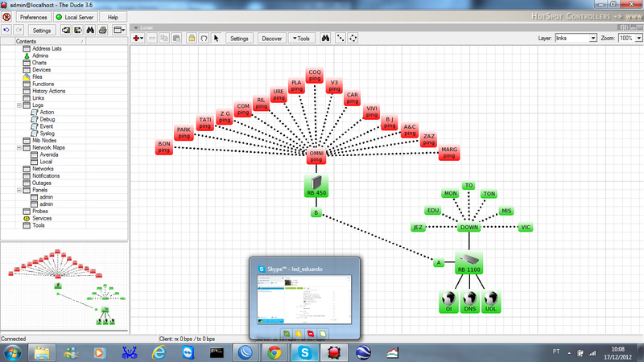Click the printer icon in left toolbar

[103, 30]
